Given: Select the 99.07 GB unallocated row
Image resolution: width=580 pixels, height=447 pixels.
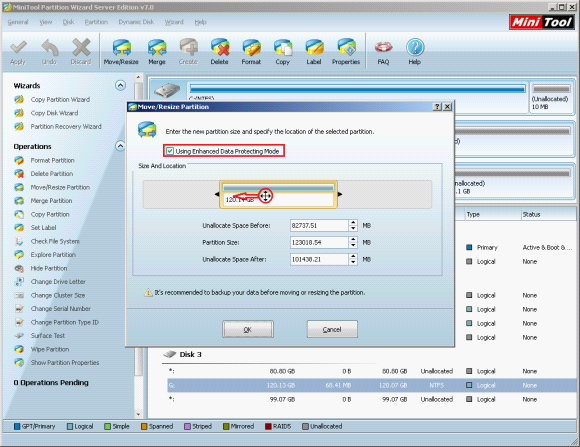Looking at the screenshot, I should (x=371, y=399).
